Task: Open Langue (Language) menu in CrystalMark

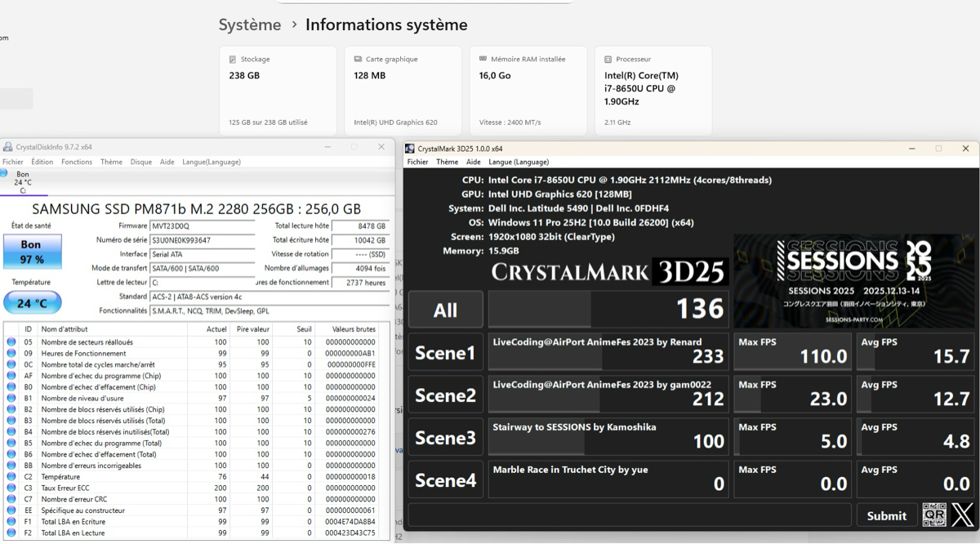Action: (519, 162)
